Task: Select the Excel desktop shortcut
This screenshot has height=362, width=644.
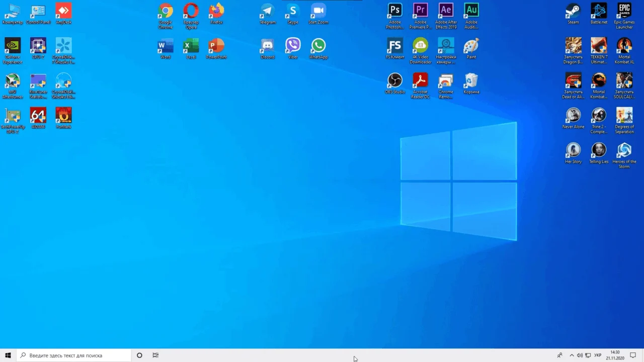Action: tap(191, 49)
